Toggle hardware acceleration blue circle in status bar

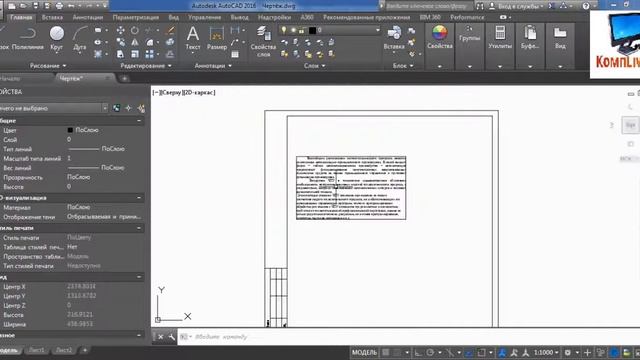(x=614, y=352)
